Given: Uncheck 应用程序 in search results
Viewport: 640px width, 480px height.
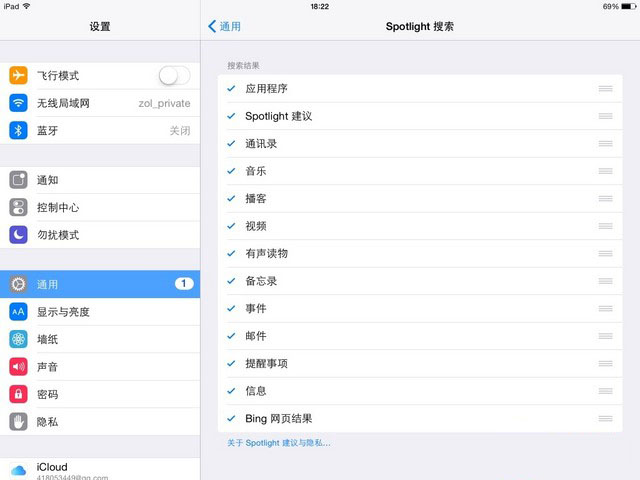Looking at the screenshot, I should 231,89.
